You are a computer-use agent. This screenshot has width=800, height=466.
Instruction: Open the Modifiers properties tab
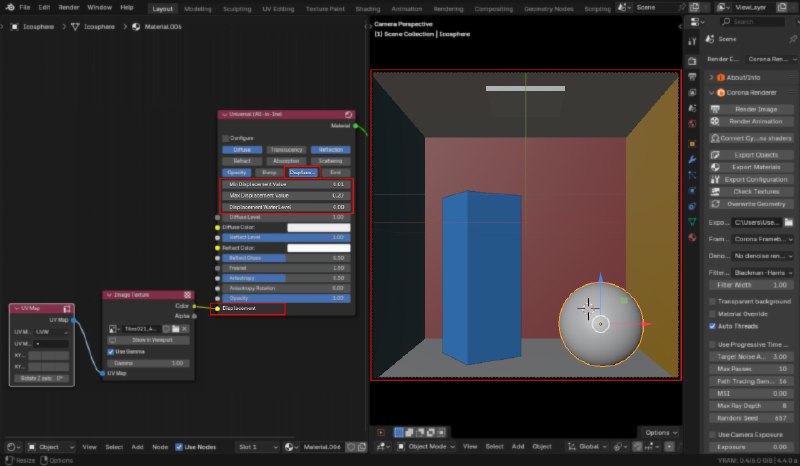[x=692, y=160]
